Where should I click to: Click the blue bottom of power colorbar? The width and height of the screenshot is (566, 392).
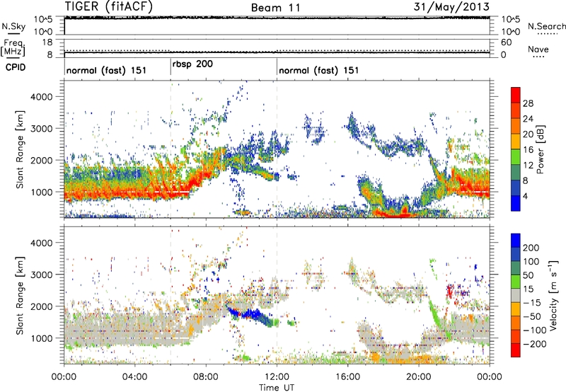coord(516,203)
